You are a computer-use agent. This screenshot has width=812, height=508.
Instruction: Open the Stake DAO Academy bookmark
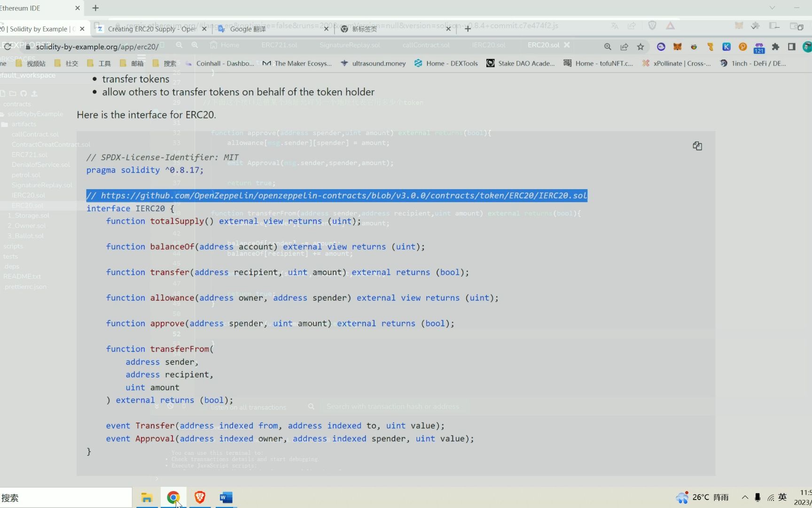tap(520, 63)
